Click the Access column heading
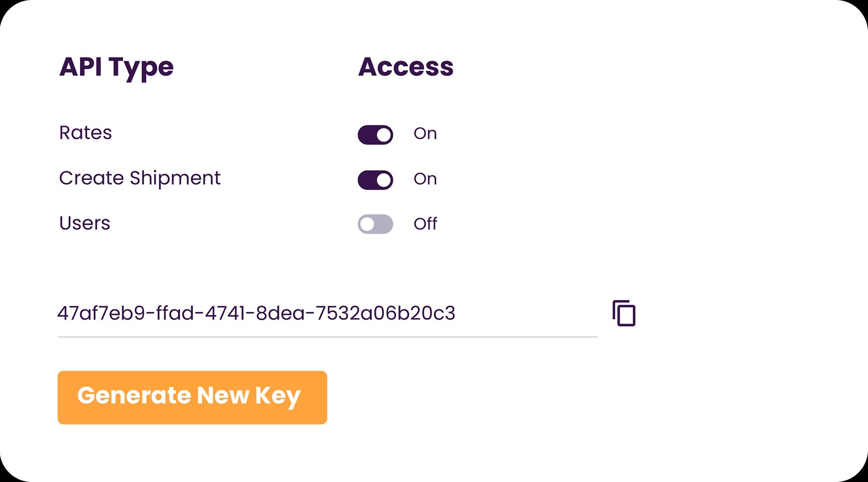 pyautogui.click(x=406, y=67)
